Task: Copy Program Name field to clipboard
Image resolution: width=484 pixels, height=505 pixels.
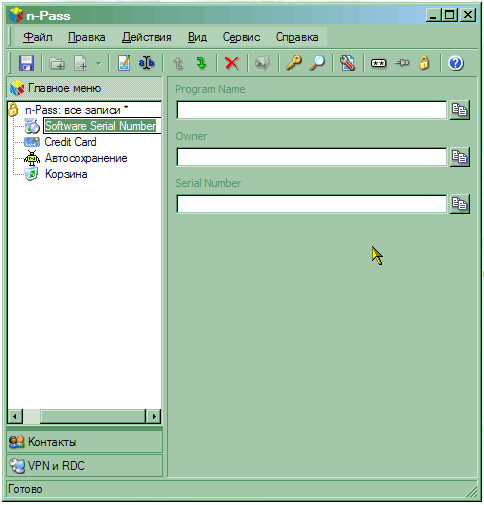Action: (460, 110)
